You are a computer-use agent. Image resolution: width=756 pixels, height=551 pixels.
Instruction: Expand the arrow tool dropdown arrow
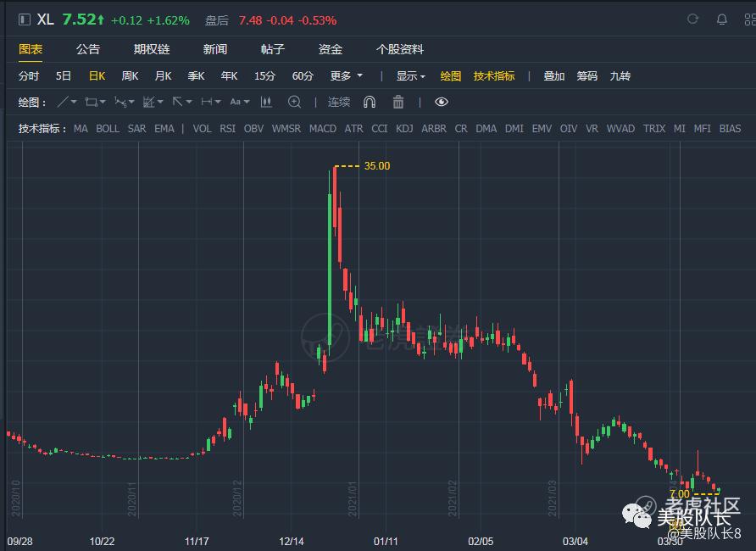(x=189, y=103)
